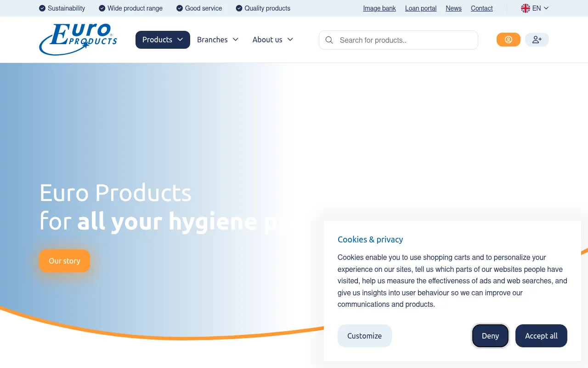Visit the Contact page
588x368 pixels.
pos(482,8)
